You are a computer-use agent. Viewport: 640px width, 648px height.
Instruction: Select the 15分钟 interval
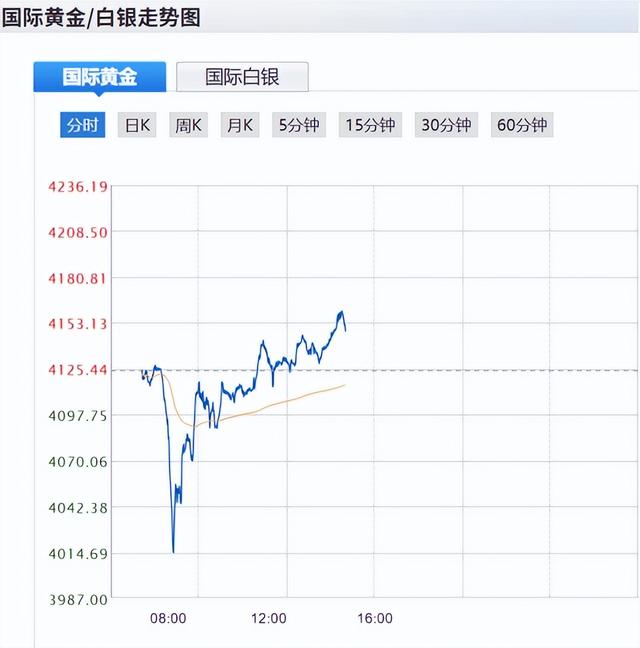370,125
